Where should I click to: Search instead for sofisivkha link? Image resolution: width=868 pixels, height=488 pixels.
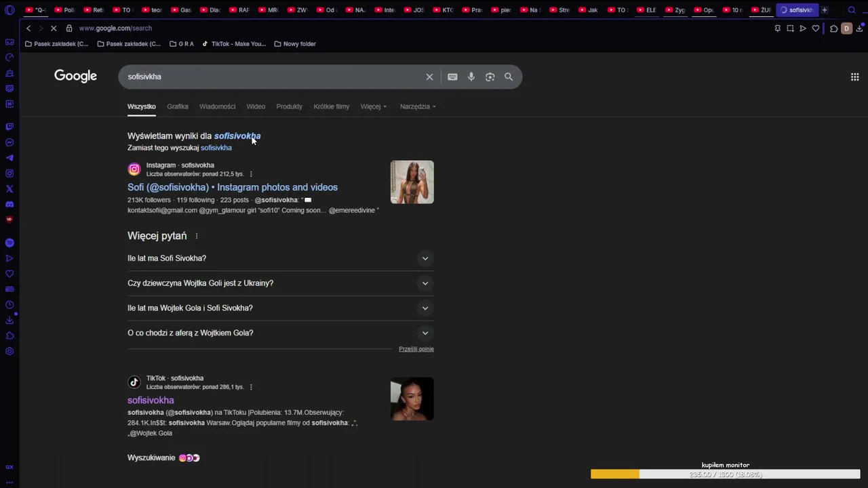pos(216,148)
